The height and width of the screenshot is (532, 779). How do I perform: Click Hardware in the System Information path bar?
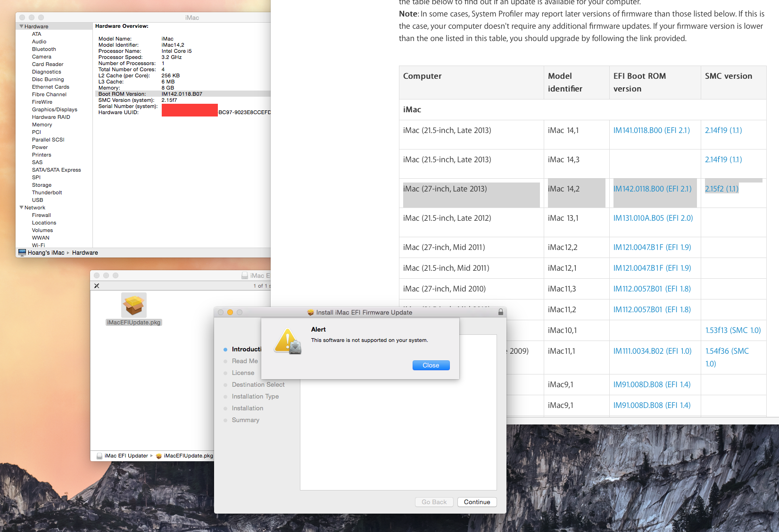coord(85,253)
